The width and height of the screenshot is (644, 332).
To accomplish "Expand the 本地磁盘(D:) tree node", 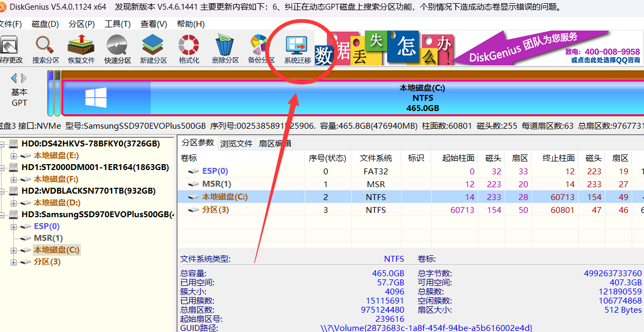I will pos(13,204).
